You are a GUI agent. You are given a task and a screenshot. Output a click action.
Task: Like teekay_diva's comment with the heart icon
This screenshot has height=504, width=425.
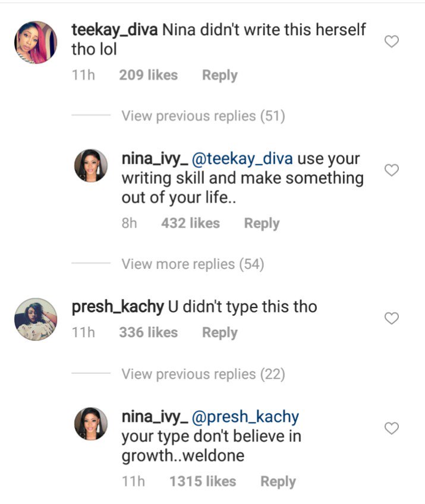point(391,42)
